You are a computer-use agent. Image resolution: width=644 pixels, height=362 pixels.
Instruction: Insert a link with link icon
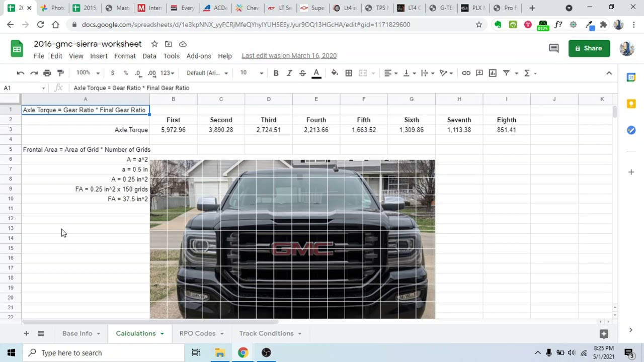pyautogui.click(x=466, y=73)
